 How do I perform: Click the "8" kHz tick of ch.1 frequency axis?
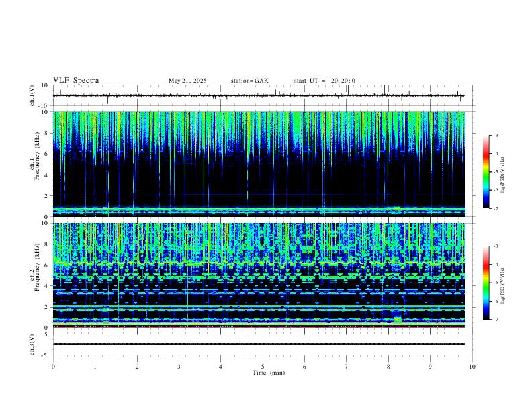pos(47,133)
